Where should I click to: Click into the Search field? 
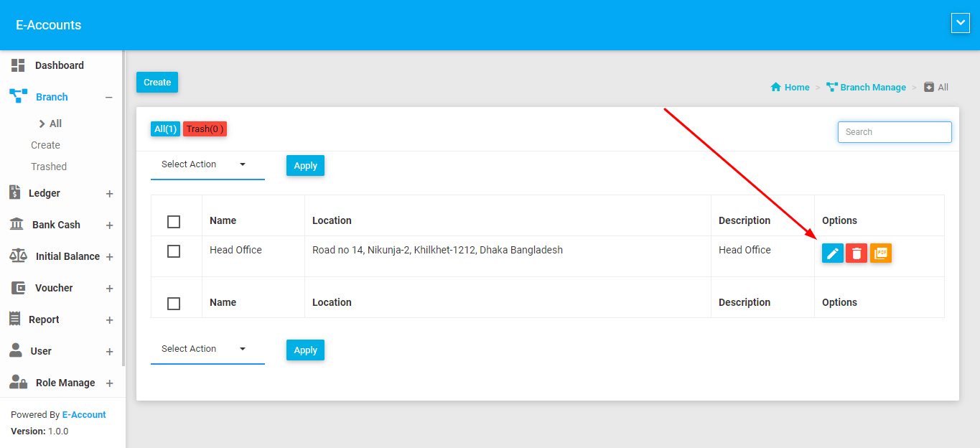click(894, 132)
